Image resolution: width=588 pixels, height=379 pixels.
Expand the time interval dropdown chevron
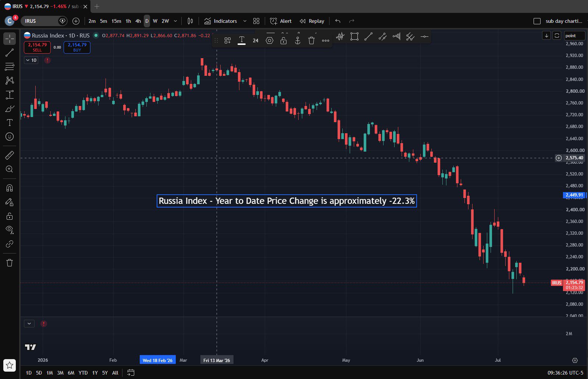click(175, 21)
